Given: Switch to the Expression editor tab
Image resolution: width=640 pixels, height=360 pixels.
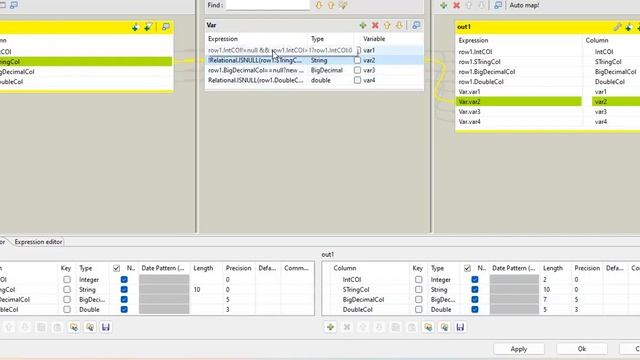Looking at the screenshot, I should (38, 242).
